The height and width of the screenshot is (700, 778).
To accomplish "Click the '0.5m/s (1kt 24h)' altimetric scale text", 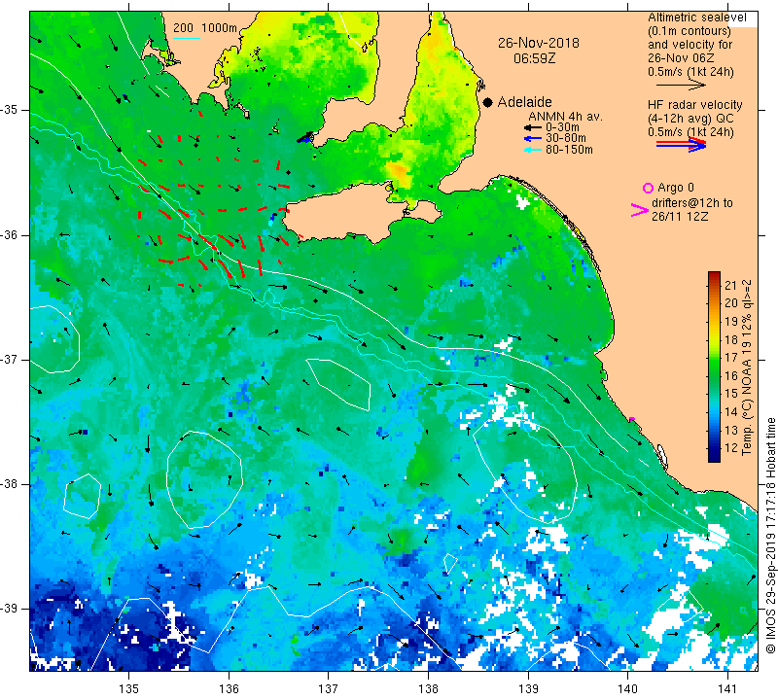I will click(690, 72).
